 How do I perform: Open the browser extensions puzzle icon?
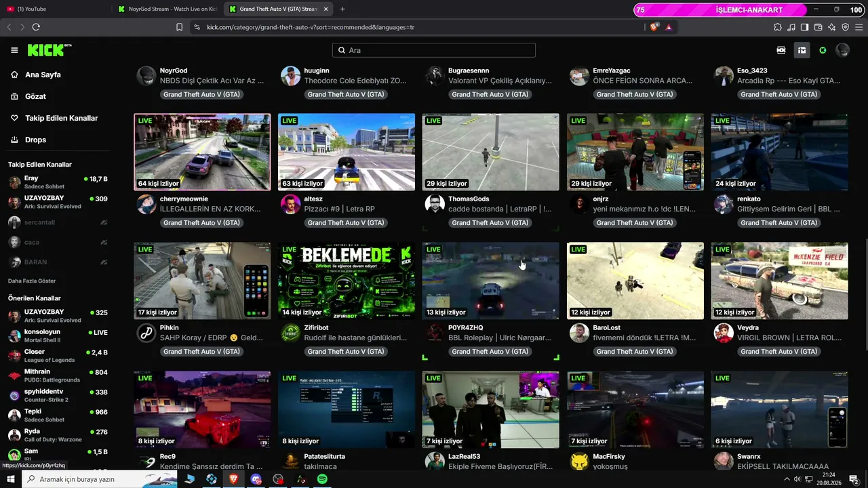(x=778, y=27)
